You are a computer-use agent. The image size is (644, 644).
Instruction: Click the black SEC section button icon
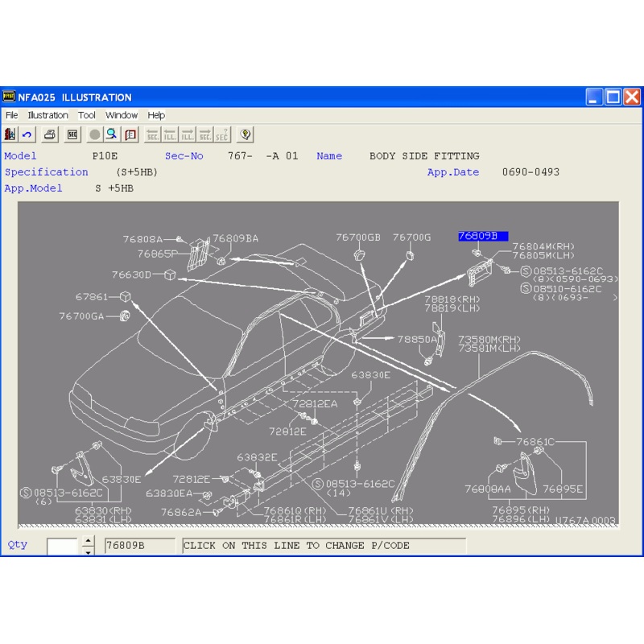coord(72,134)
